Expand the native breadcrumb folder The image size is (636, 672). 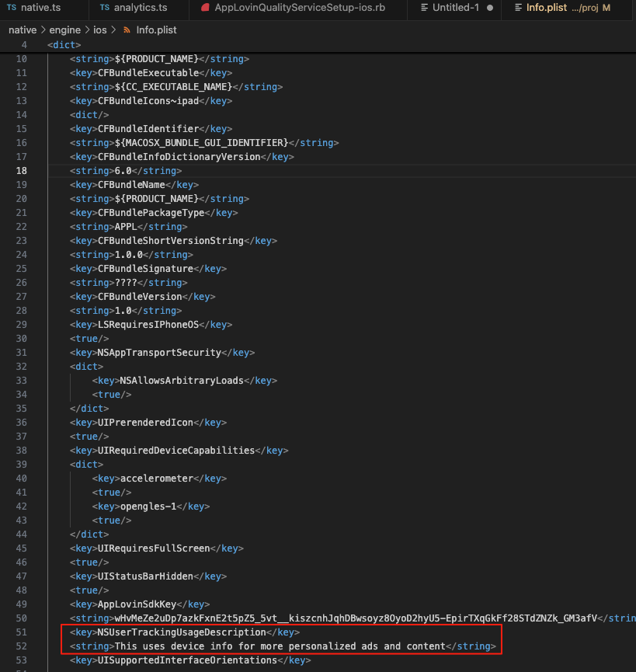[x=23, y=30]
